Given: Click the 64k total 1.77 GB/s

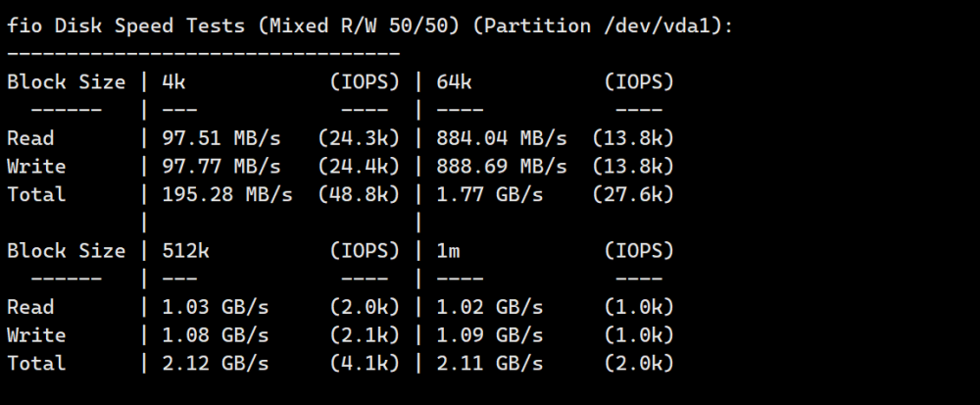Looking at the screenshot, I should pos(491,194).
